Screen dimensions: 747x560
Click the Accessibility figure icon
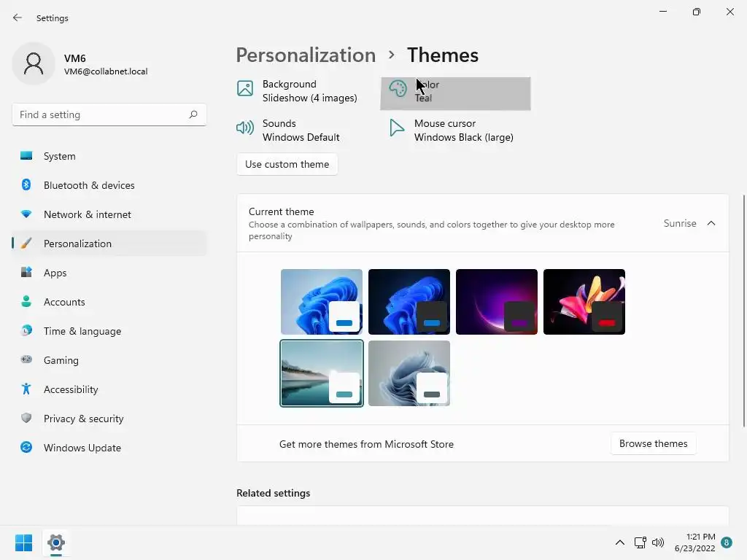tap(26, 389)
